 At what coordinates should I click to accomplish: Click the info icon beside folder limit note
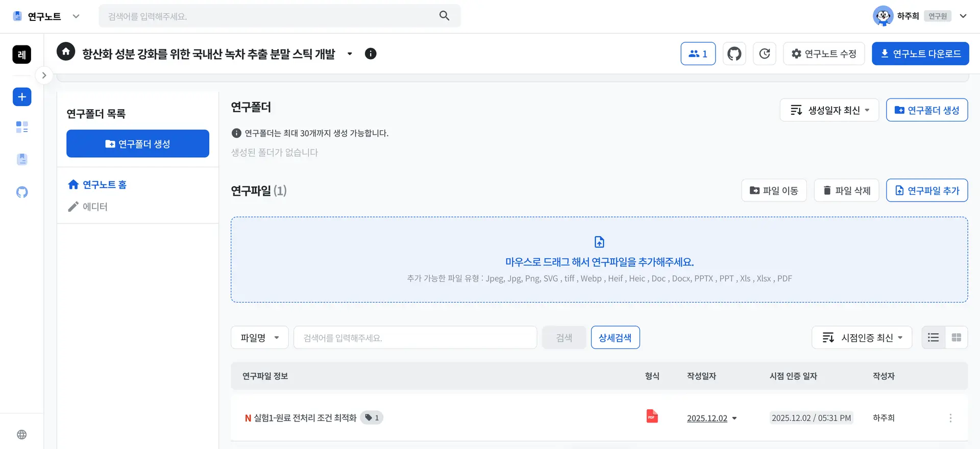236,133
